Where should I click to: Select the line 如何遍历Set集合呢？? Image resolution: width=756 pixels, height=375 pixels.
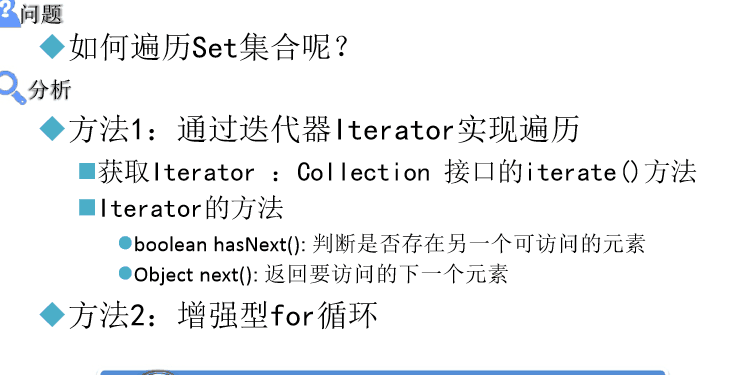[209, 47]
